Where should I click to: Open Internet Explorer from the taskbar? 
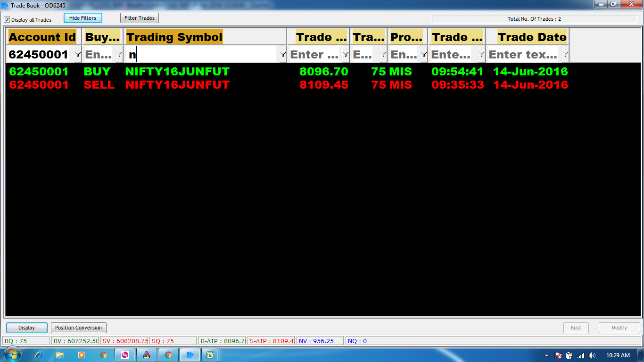click(39, 355)
